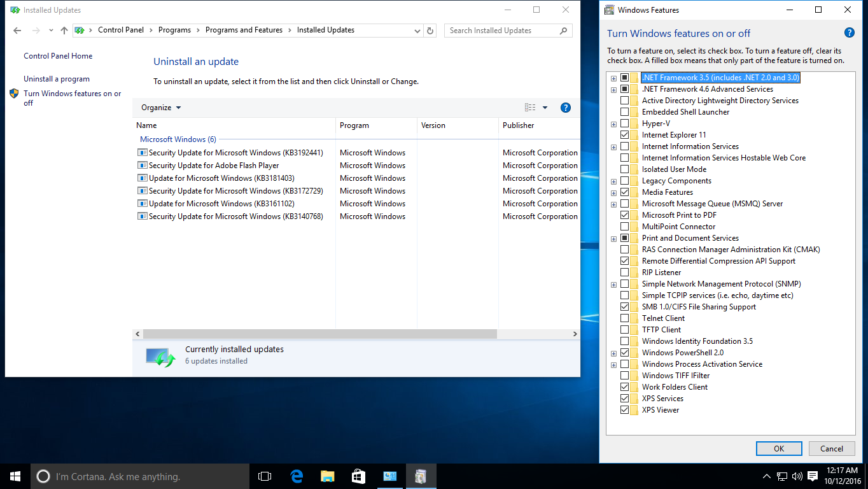Expand .NET Framework 3.5 tree node

(x=613, y=78)
